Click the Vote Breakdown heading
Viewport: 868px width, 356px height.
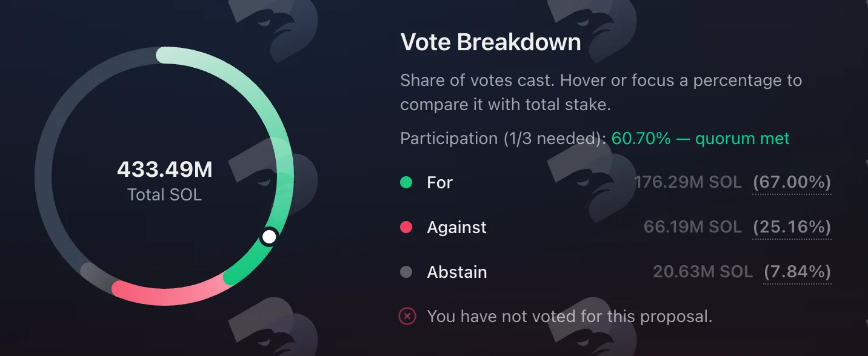click(491, 42)
